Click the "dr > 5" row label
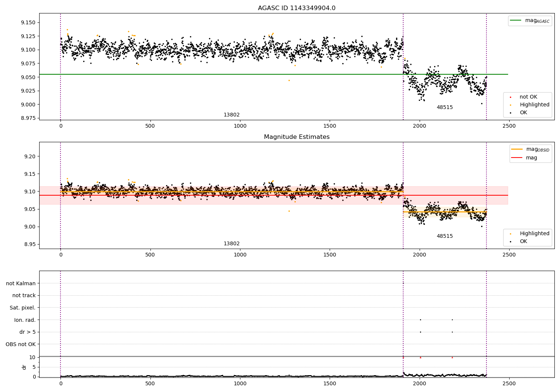This screenshot has height=392, width=560. click(x=28, y=332)
